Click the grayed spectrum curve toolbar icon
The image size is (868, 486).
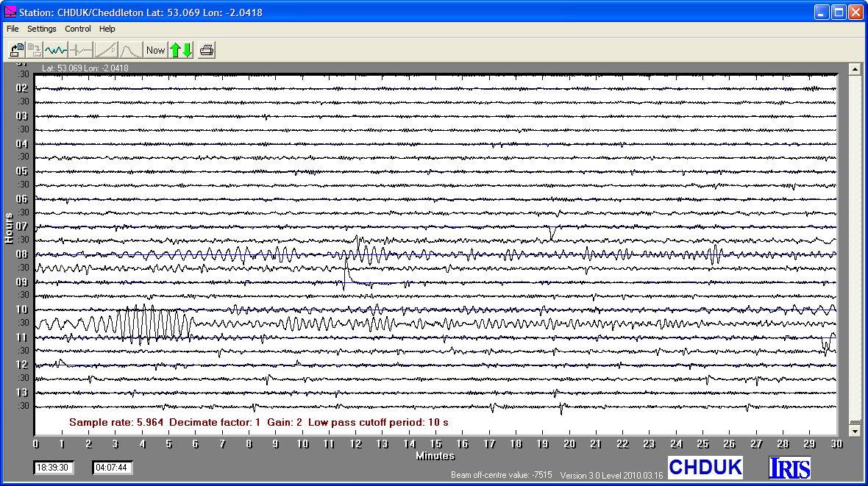click(131, 51)
